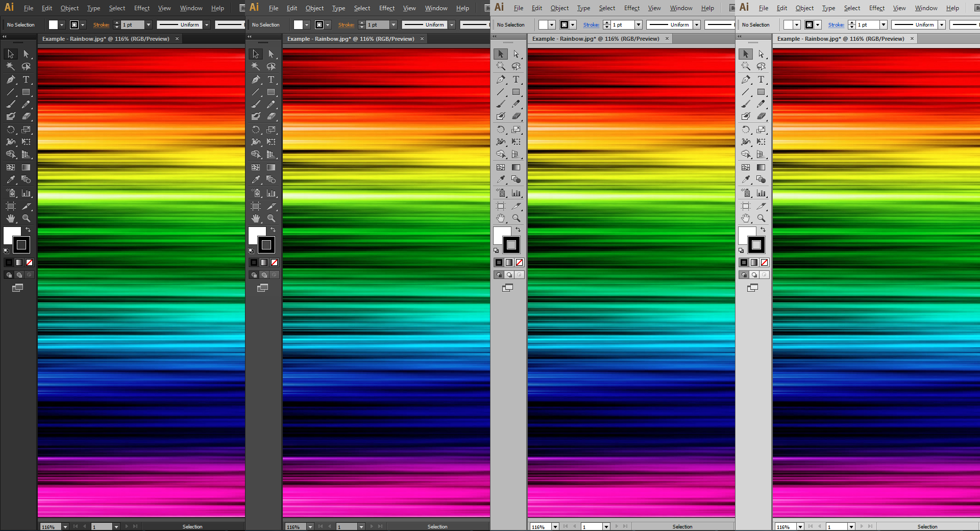Select the Pen tool
The height and width of the screenshot is (531, 980).
[10, 80]
